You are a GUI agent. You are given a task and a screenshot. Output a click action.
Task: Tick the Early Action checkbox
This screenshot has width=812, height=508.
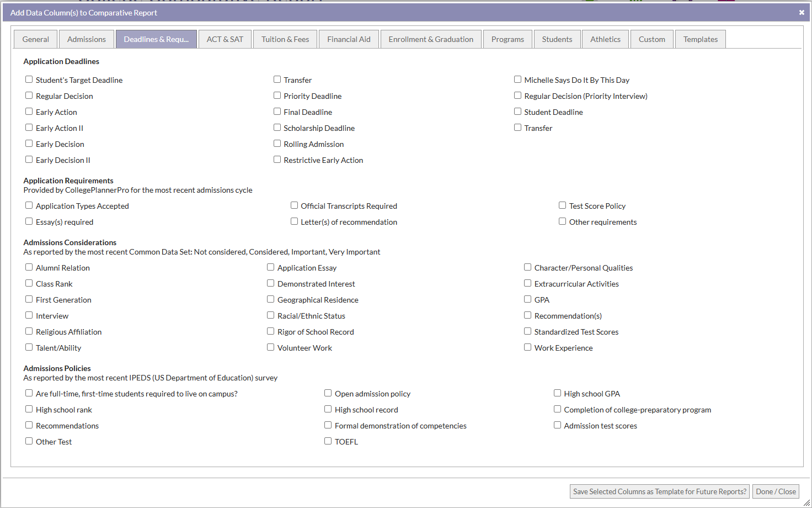click(x=29, y=112)
